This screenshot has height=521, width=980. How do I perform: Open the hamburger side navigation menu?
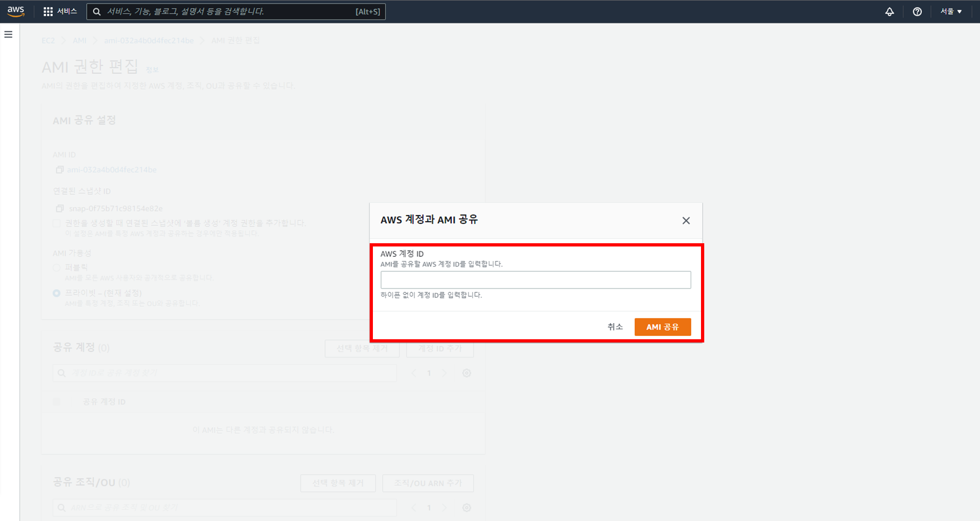(x=8, y=35)
